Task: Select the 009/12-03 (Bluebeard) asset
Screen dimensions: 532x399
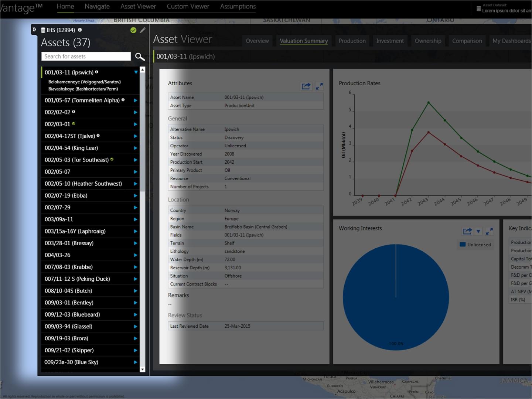Action: point(72,315)
